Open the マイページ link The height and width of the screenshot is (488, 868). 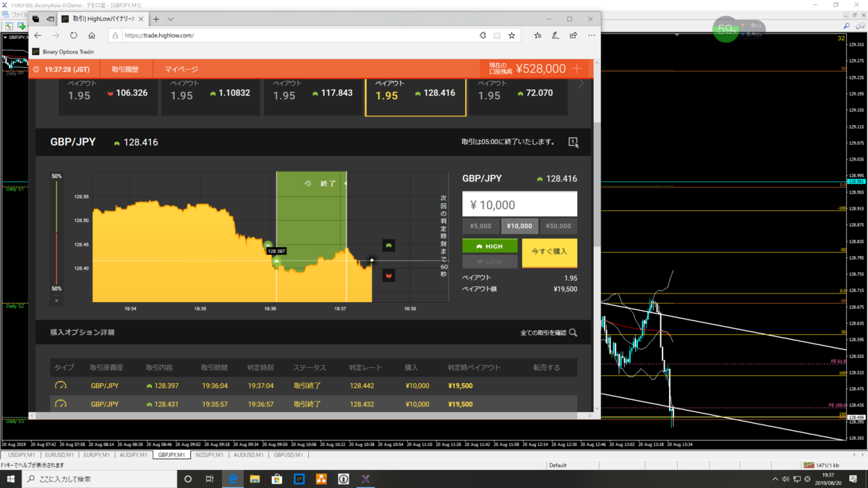pyautogui.click(x=181, y=69)
